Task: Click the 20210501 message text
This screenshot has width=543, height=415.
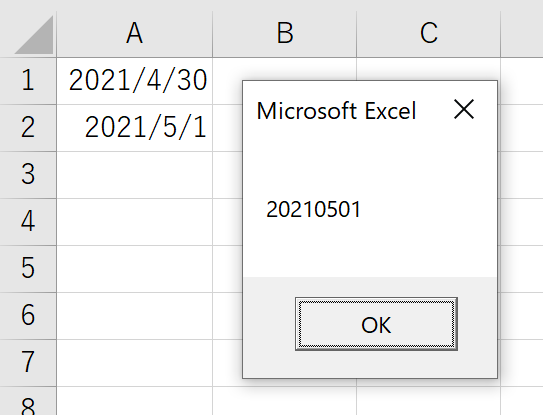Action: click(x=313, y=210)
